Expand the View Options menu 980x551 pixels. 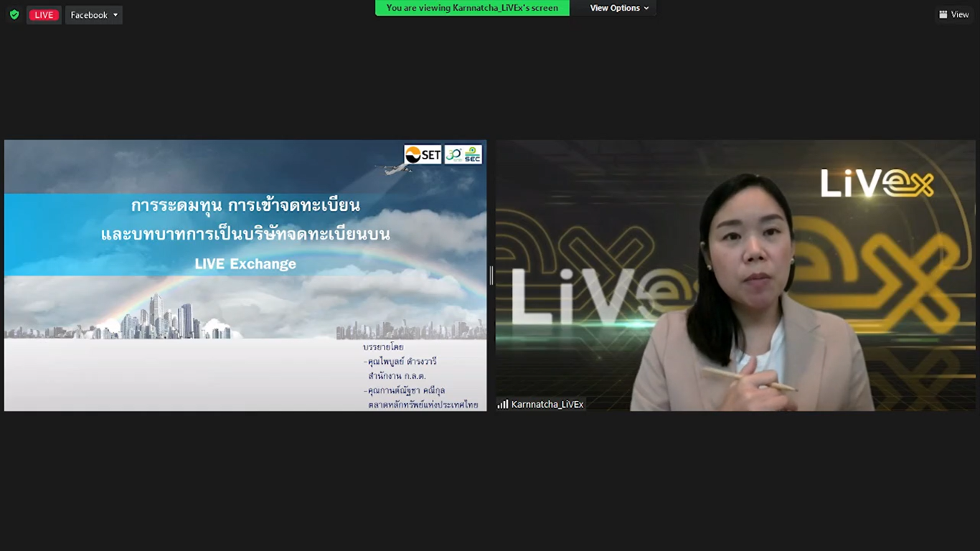[619, 8]
